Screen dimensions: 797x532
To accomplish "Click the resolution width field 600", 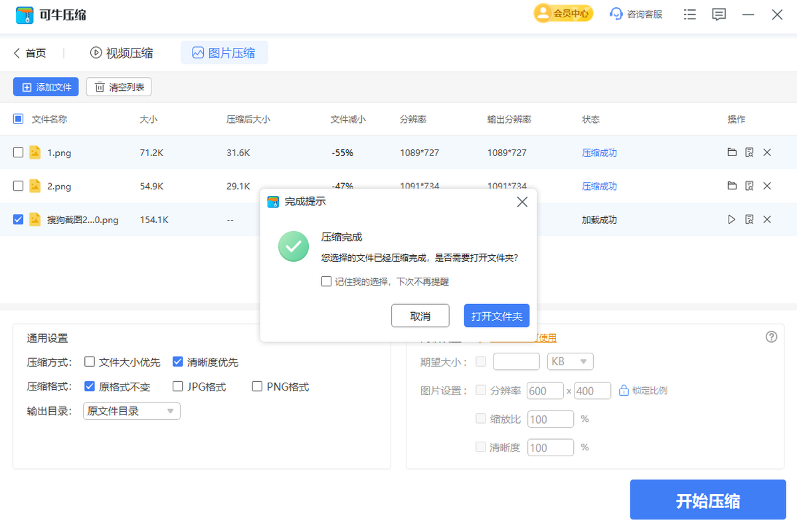I will [545, 391].
